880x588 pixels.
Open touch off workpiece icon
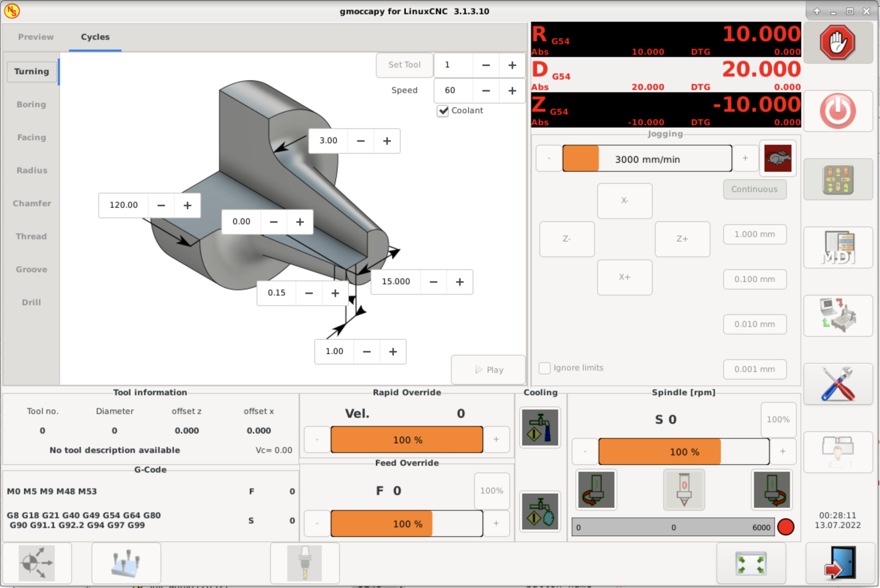(126, 563)
